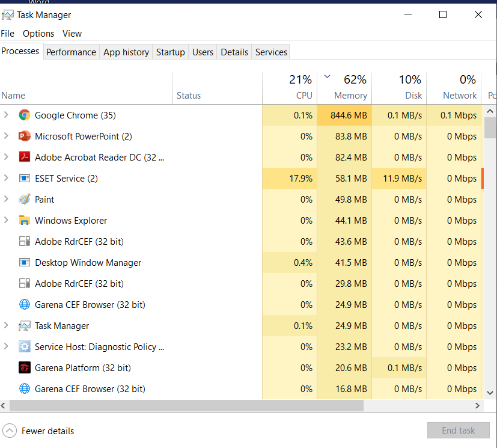Click the Desktop Window Manager icon
Image resolution: width=497 pixels, height=448 pixels.
[x=25, y=263]
